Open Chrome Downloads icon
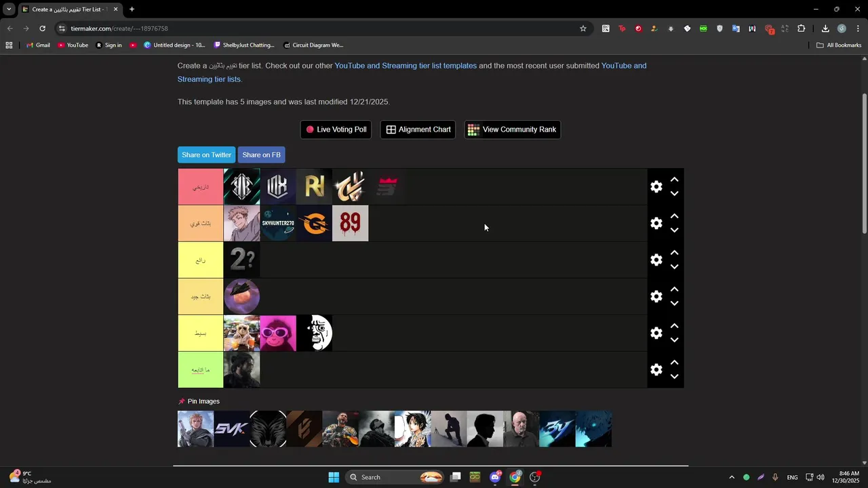This screenshot has width=868, height=488. point(825,28)
